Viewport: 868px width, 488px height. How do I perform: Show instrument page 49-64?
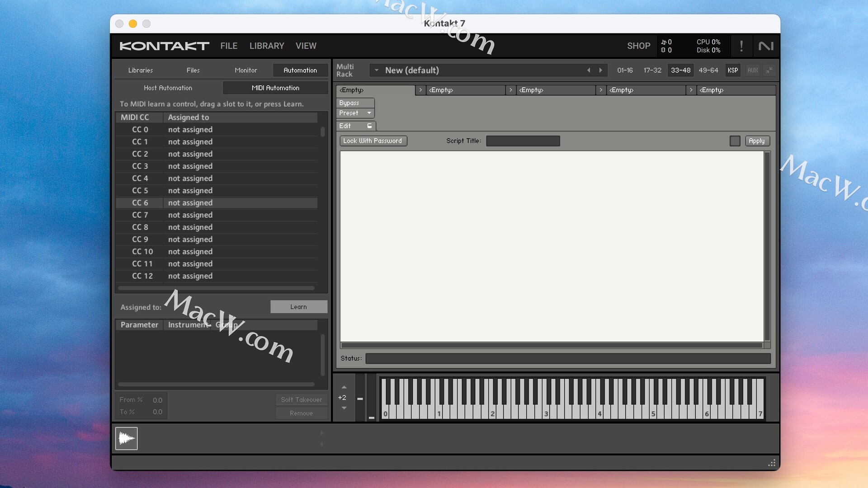pos(708,70)
